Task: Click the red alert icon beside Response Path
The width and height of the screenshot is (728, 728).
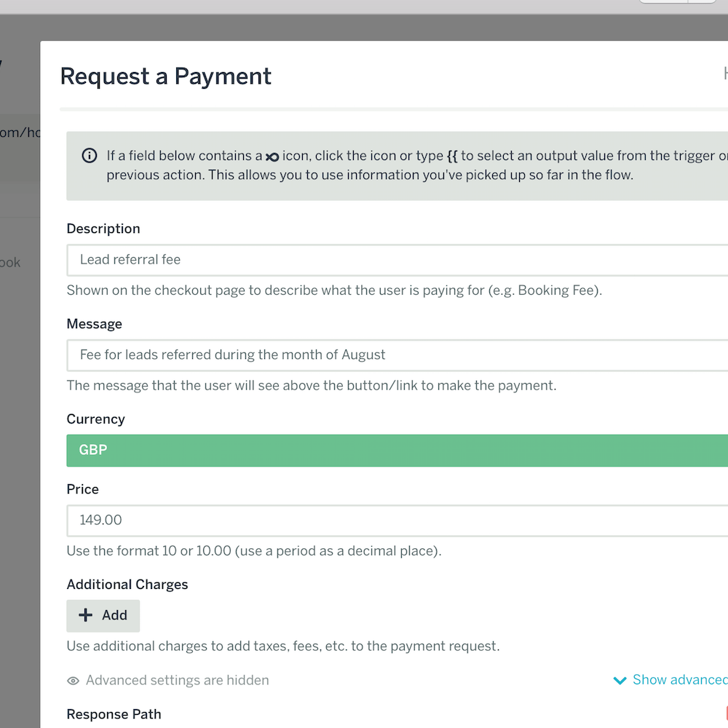Action: pyautogui.click(x=724, y=714)
